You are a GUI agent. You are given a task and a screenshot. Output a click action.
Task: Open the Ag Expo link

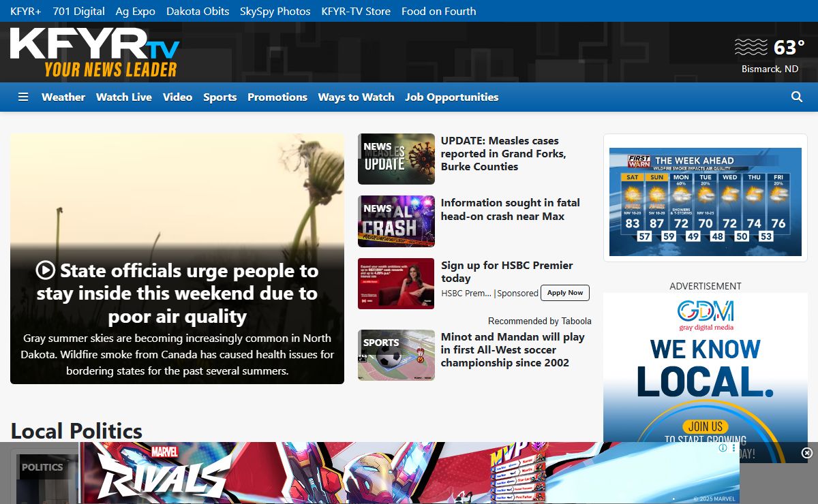pyautogui.click(x=136, y=11)
